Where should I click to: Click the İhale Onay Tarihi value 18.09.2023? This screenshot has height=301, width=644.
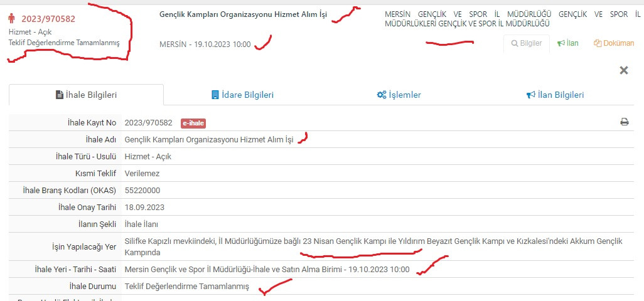pyautogui.click(x=144, y=208)
